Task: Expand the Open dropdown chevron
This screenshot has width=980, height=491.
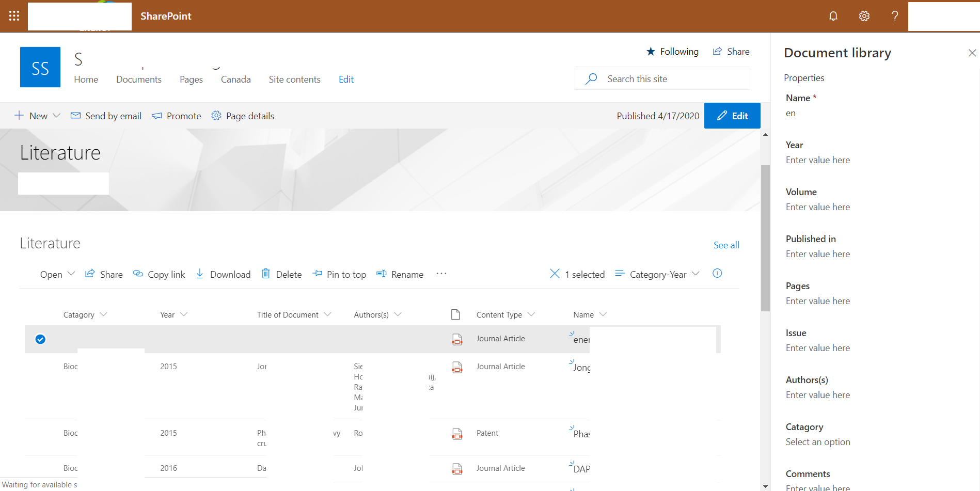Action: (71, 274)
